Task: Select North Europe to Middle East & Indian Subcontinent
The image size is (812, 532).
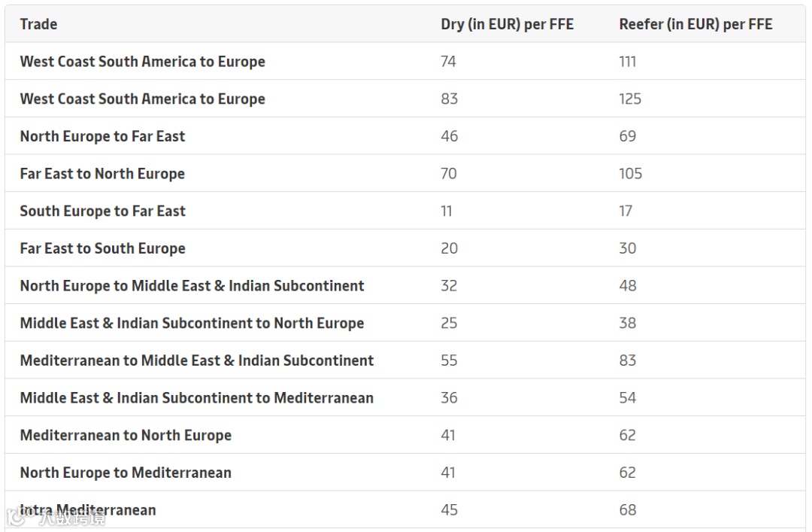Action: 192,286
